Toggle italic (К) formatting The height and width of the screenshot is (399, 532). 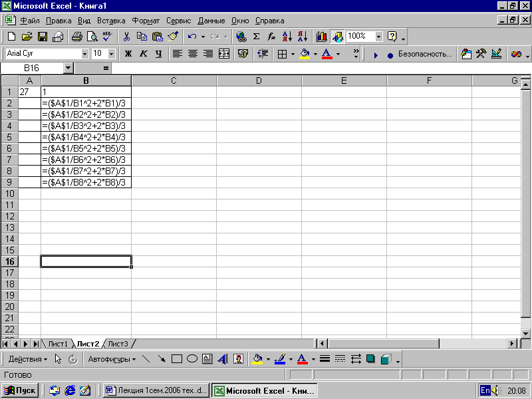tap(144, 54)
